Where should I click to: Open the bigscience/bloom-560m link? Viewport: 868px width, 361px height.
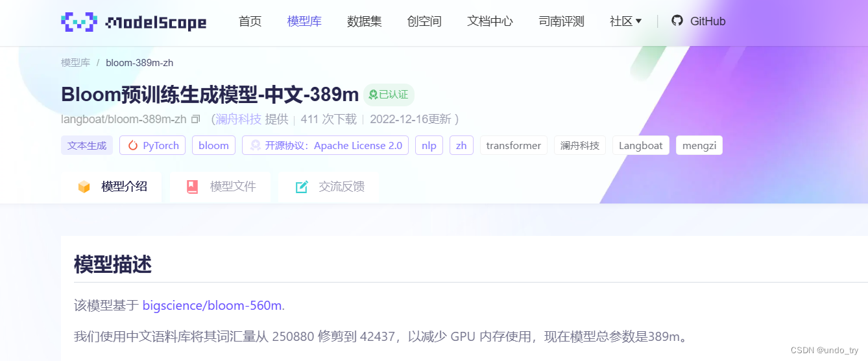point(212,305)
